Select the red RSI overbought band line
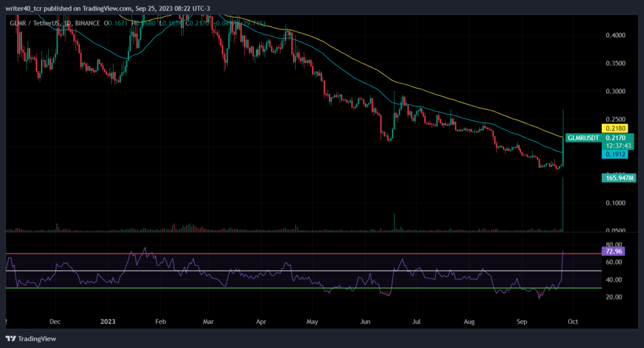Image resolution: width=644 pixels, height=348 pixels. pos(304,254)
